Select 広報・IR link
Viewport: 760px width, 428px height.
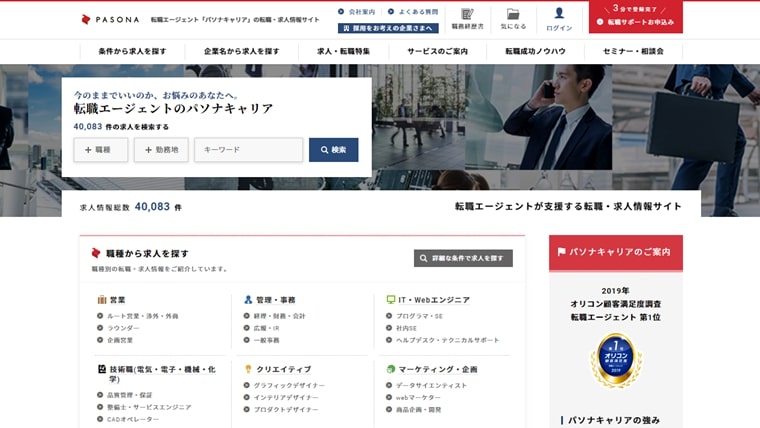click(x=267, y=328)
